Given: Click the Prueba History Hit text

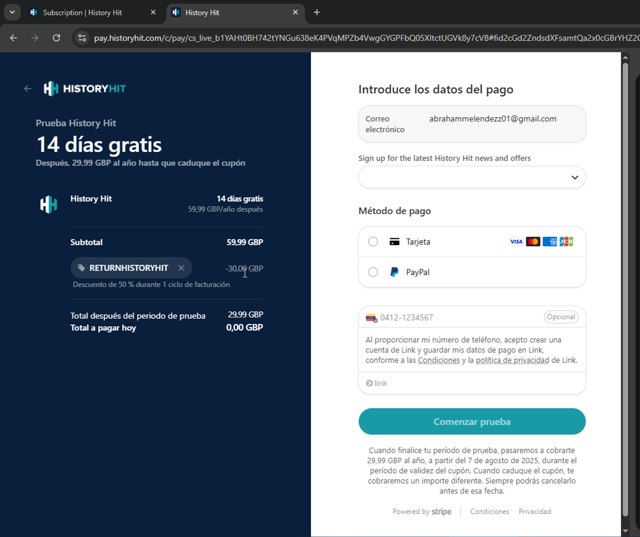Looking at the screenshot, I should pyautogui.click(x=76, y=123).
